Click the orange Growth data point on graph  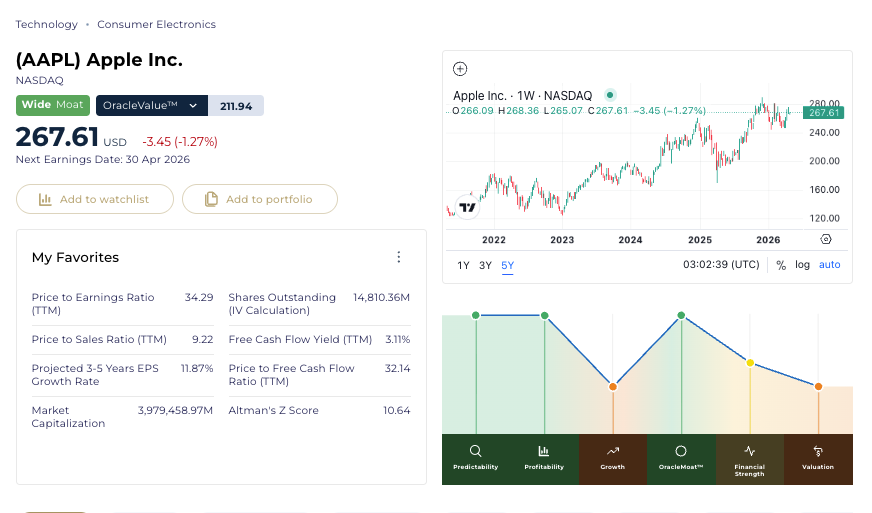(613, 386)
